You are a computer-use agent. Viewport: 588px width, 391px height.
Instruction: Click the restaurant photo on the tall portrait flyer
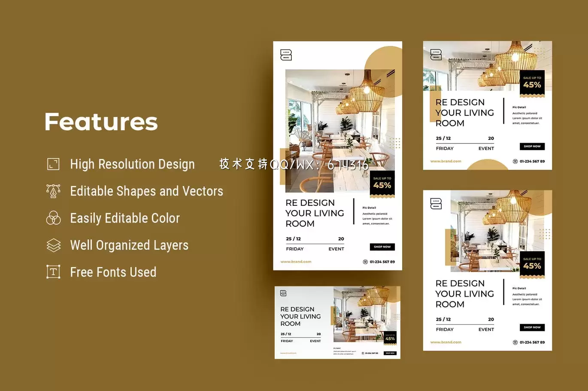[340, 131]
